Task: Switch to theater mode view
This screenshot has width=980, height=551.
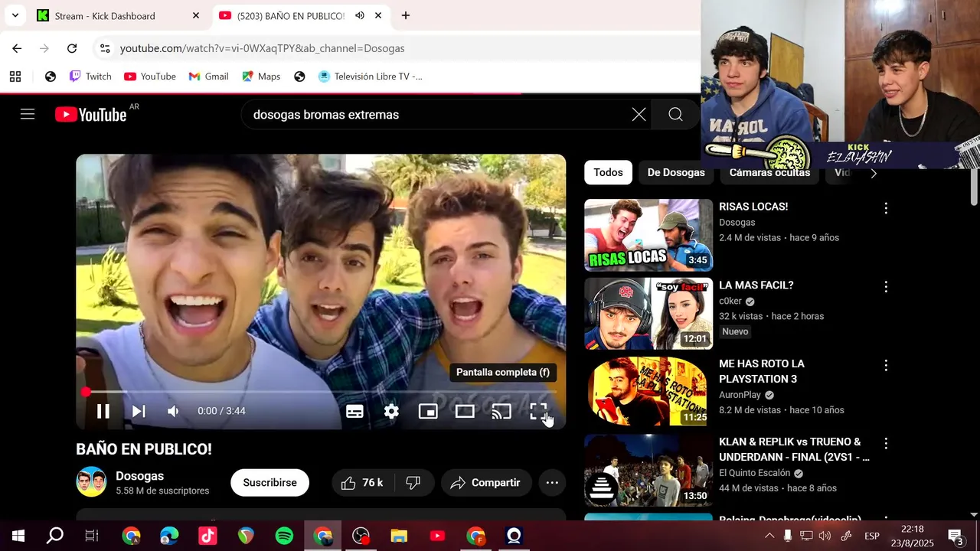Action: (465, 411)
